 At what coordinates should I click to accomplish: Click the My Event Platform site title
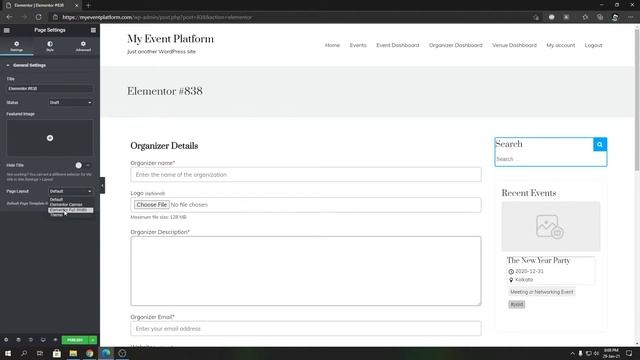tap(170, 39)
